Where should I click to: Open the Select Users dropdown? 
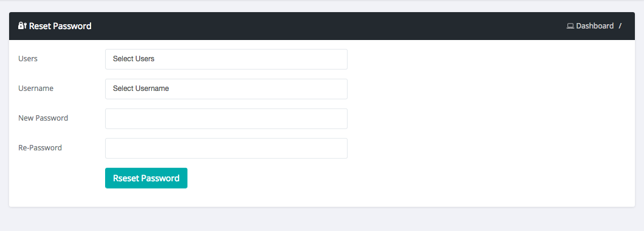pyautogui.click(x=226, y=59)
